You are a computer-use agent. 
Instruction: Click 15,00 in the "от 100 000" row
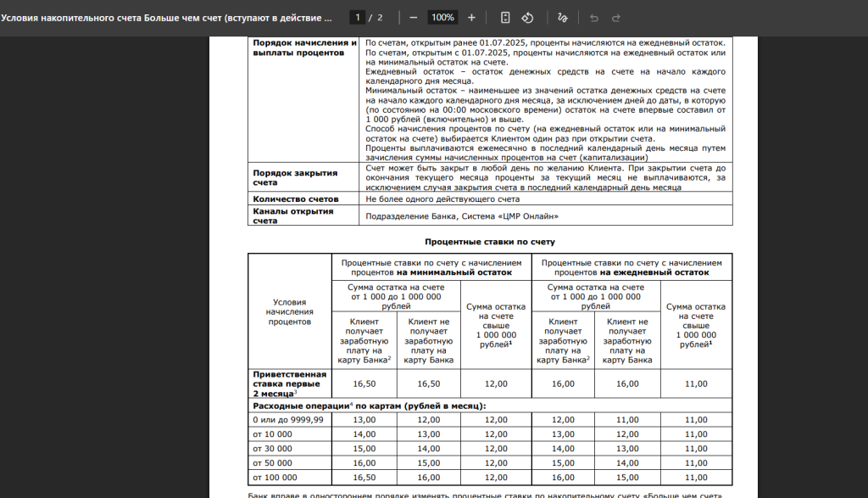point(627,478)
